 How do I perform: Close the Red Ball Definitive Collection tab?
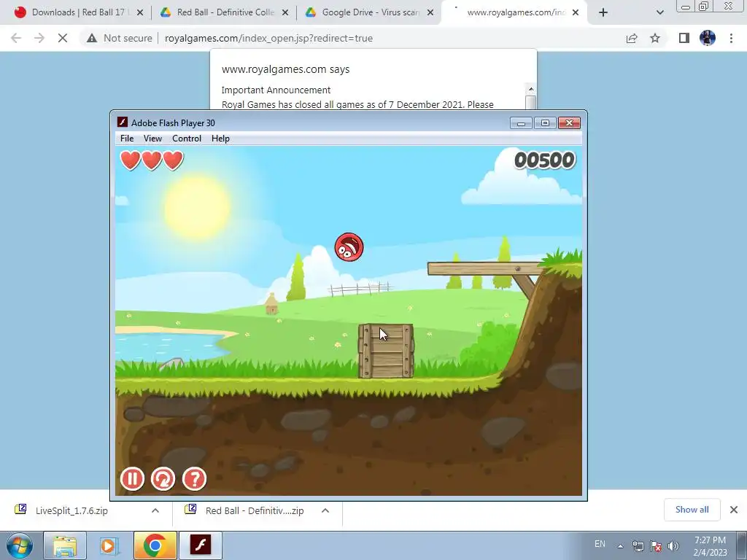(285, 12)
